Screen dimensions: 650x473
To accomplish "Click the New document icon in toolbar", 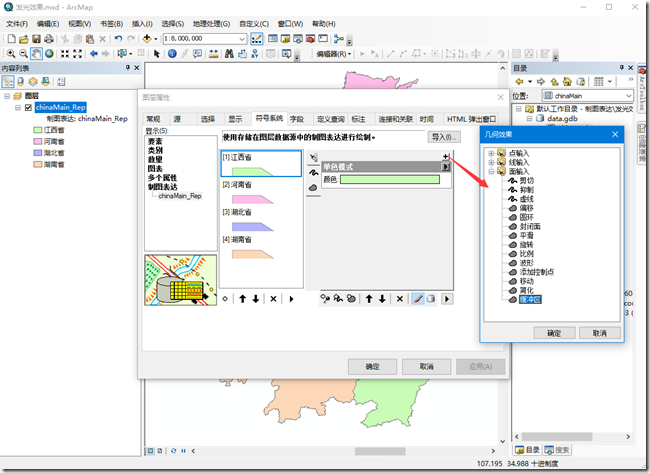I will point(12,39).
